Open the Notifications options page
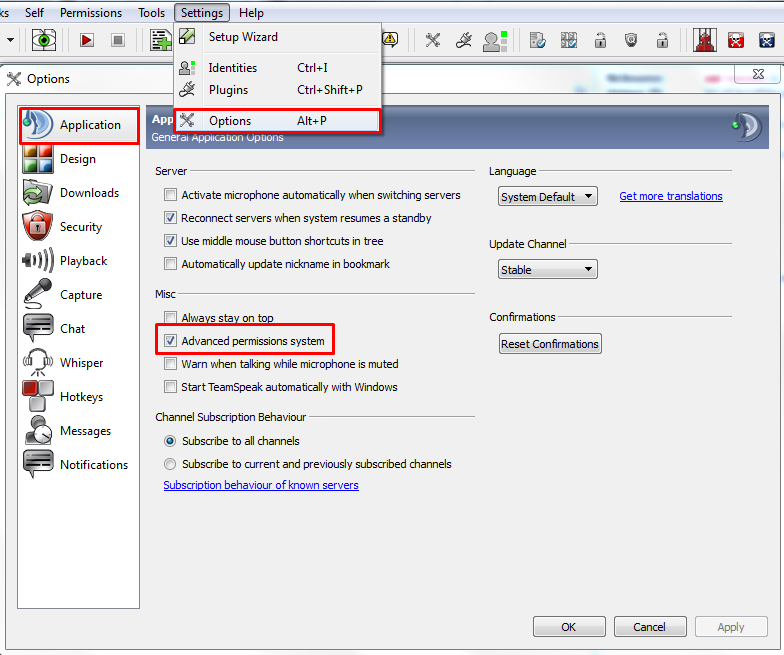 click(x=79, y=465)
